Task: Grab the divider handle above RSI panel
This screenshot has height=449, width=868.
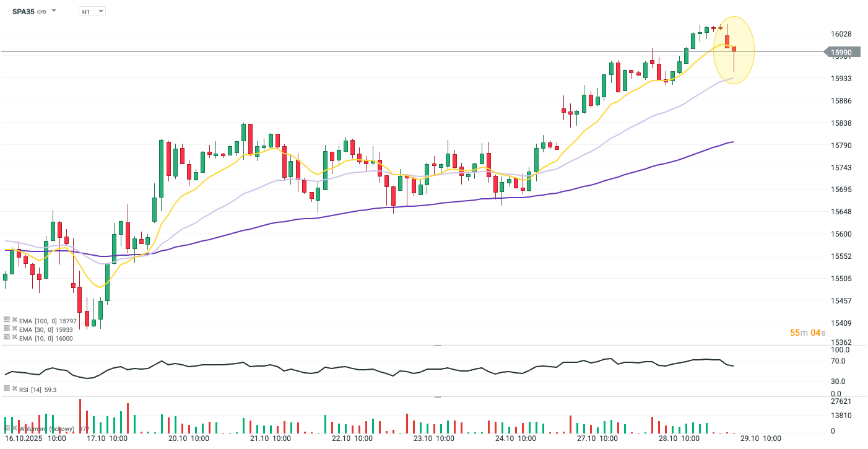Action: (x=438, y=345)
